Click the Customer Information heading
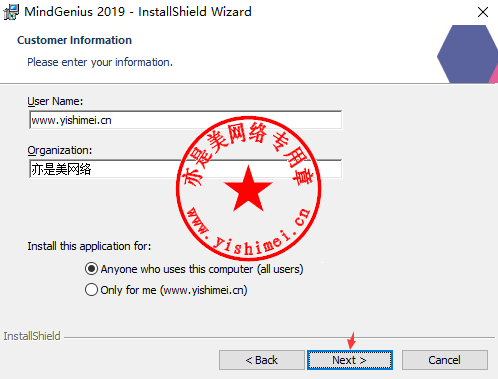This screenshot has height=379, width=498. [74, 40]
